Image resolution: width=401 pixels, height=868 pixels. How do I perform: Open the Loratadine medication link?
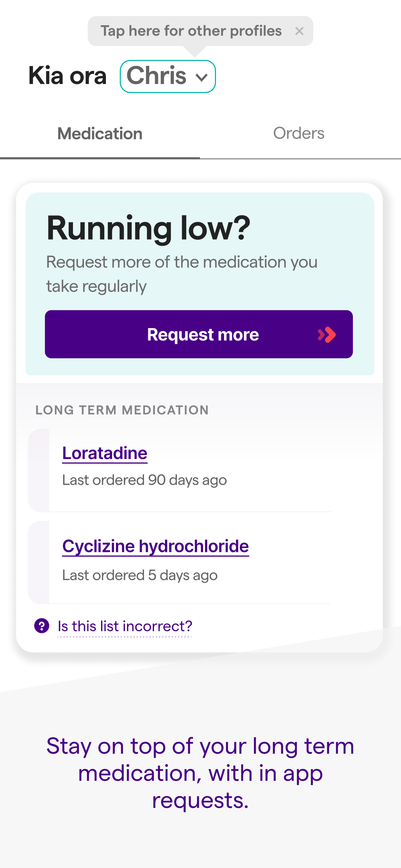point(105,453)
